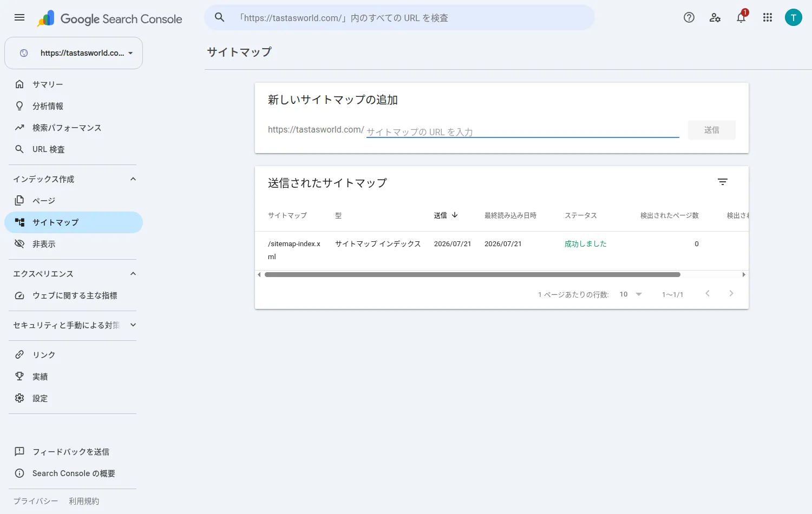Go to next page of sitemaps
Screen dimensions: 812x514
pos(731,293)
